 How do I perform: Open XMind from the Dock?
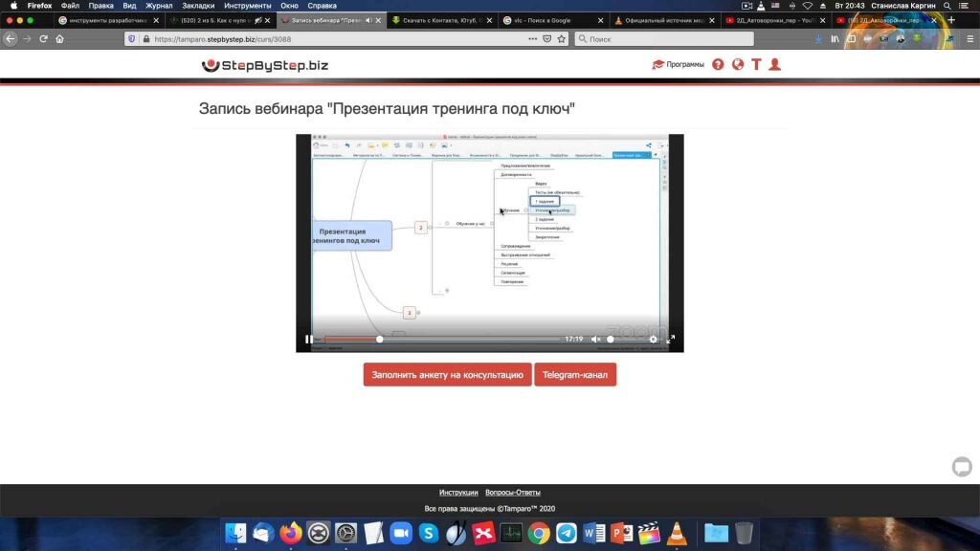click(483, 533)
